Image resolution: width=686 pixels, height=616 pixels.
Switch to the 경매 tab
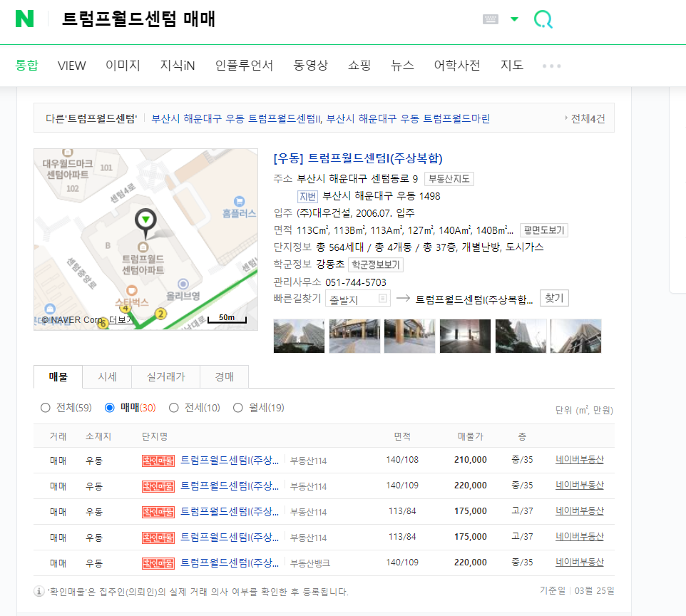pyautogui.click(x=225, y=376)
